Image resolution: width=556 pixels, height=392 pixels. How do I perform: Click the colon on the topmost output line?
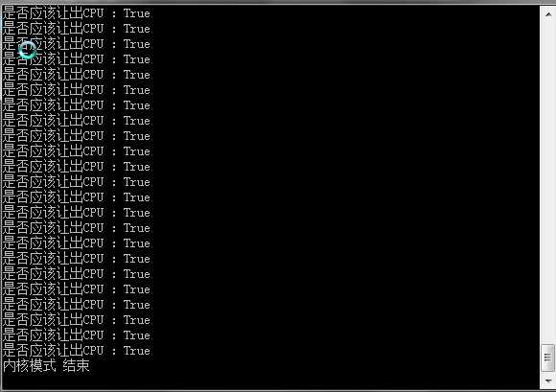coord(114,14)
